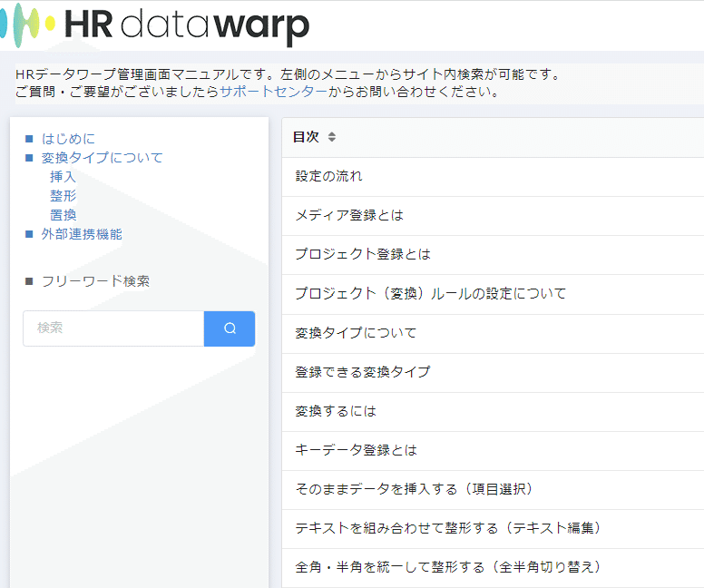Viewport: 704px width, 588px height.
Task: Open 変換タイプについて in the left menu
Action: pos(102,158)
